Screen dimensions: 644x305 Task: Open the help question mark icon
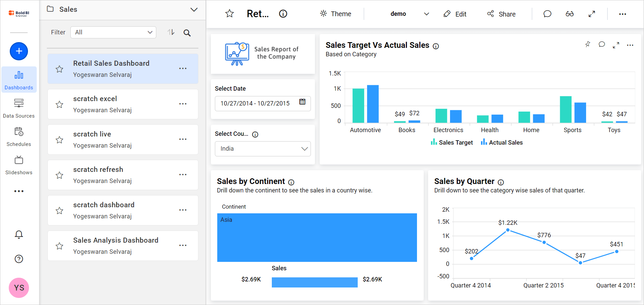(x=19, y=259)
